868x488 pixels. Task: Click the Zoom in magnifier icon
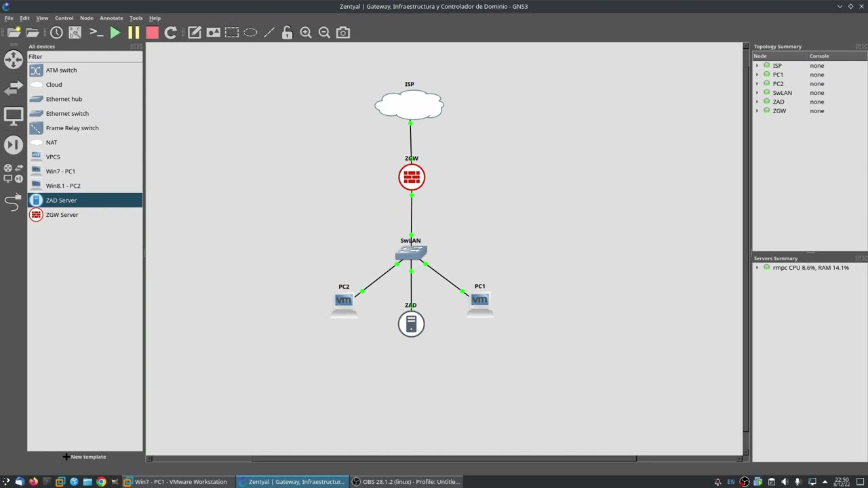306,33
